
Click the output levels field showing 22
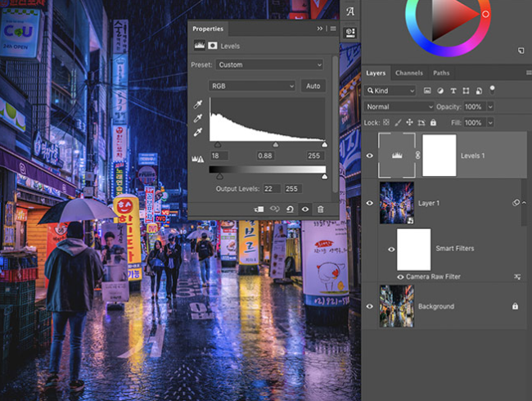pyautogui.click(x=272, y=188)
